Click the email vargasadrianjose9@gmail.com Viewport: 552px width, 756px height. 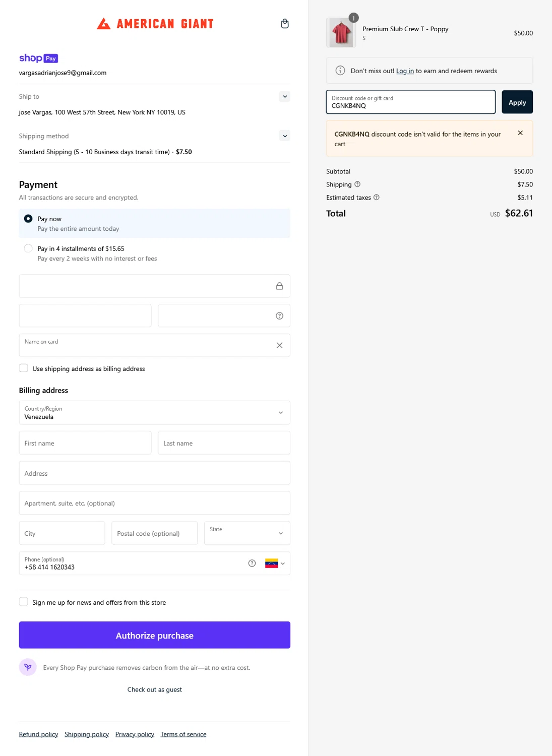63,73
